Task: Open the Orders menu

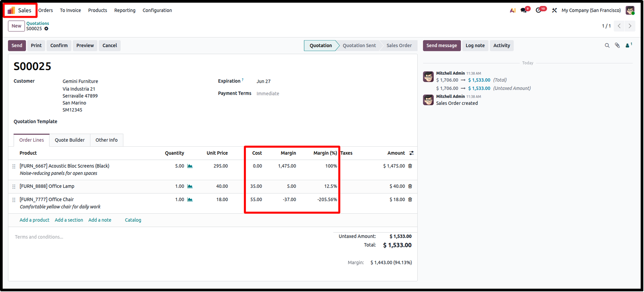Action: point(46,10)
